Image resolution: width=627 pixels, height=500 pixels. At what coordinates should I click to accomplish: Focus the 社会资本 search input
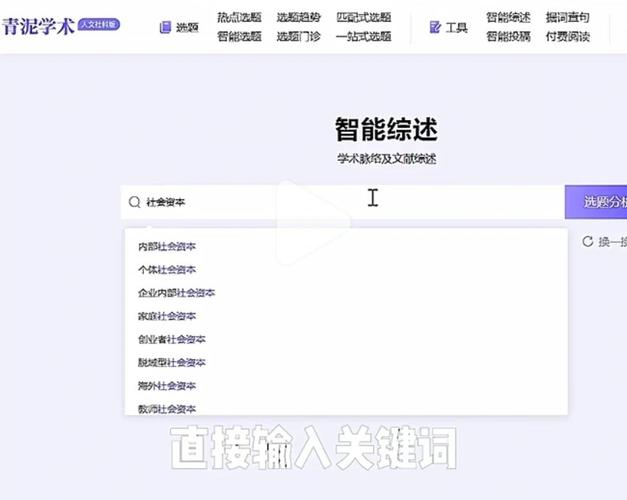tap(342, 202)
